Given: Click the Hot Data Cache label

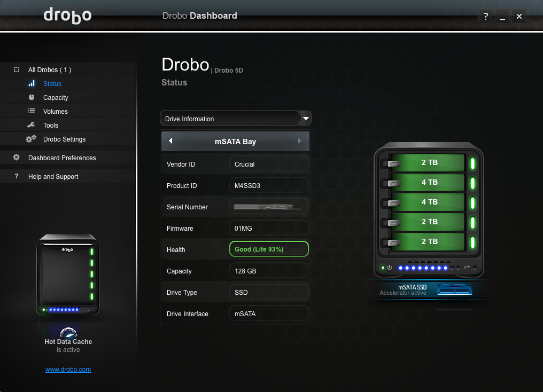Looking at the screenshot, I should pos(68,341).
